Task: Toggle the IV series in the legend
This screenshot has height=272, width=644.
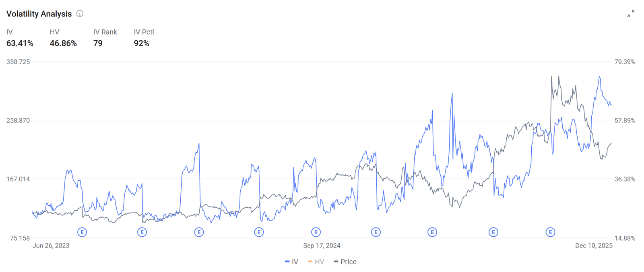Action: 291,262
